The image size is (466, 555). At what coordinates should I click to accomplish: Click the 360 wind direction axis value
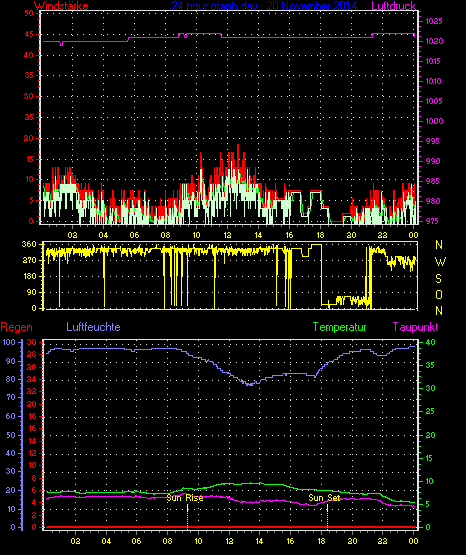(29, 244)
